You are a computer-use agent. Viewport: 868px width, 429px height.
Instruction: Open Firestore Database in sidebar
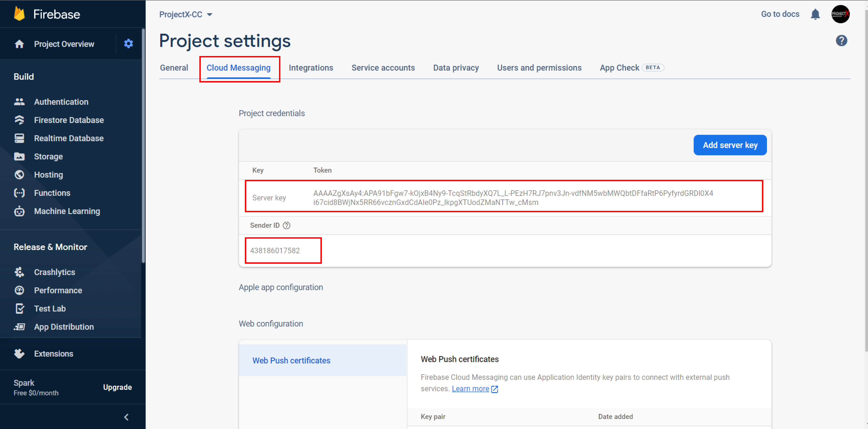pos(69,120)
